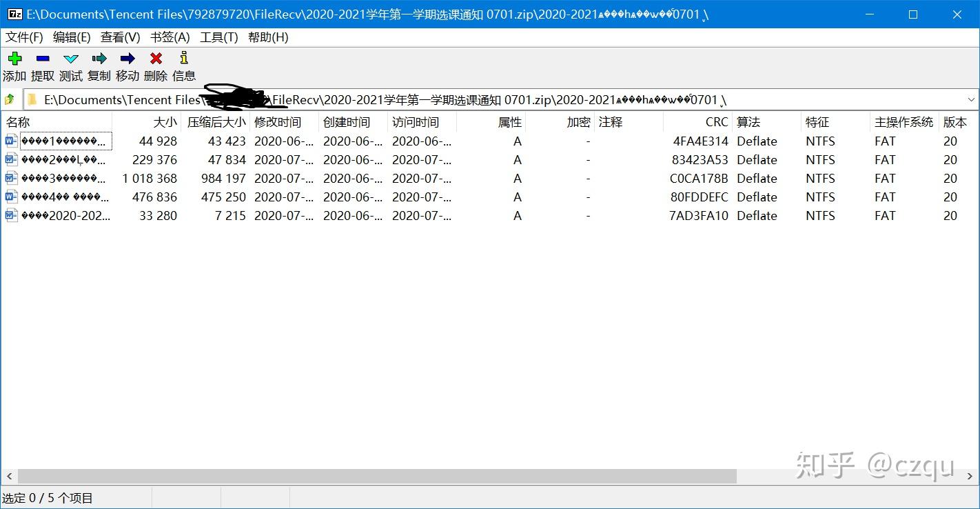Image resolution: width=980 pixels, height=509 pixels.
Task: Click the red Delete (删除) icon
Action: pos(155,59)
